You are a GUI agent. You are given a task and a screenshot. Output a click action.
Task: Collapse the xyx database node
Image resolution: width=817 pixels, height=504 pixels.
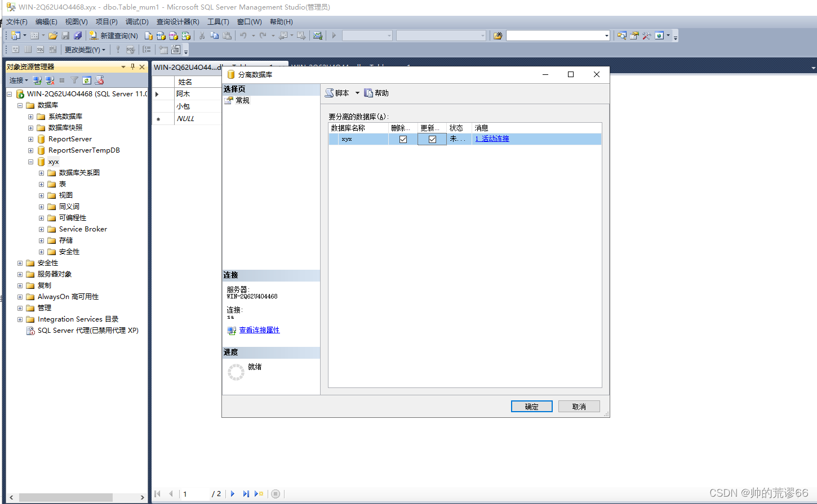32,162
